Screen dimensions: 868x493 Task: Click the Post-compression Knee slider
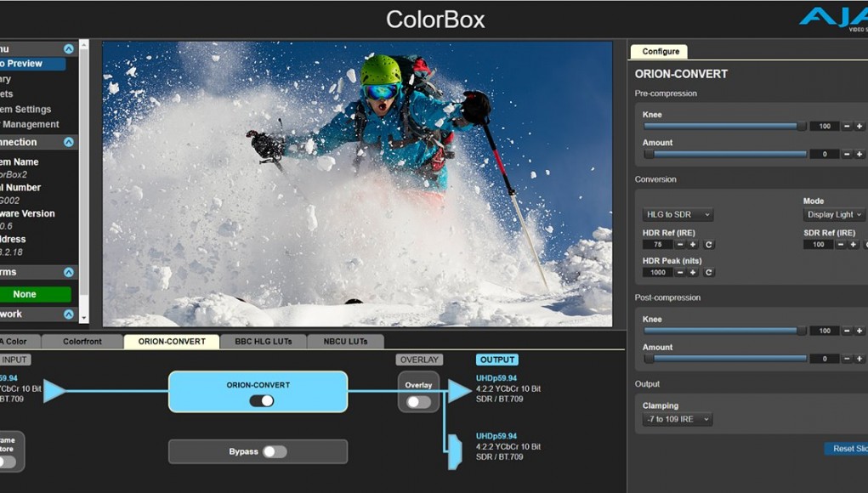[x=725, y=331]
